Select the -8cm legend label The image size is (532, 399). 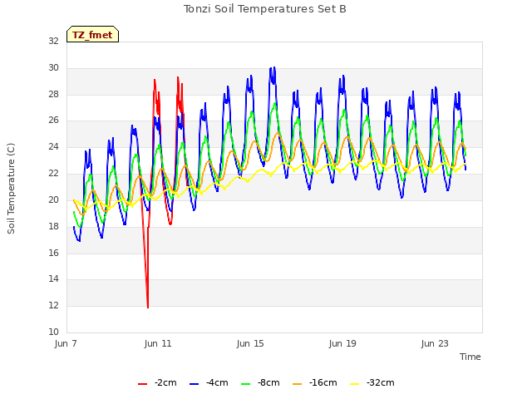pos(268,382)
